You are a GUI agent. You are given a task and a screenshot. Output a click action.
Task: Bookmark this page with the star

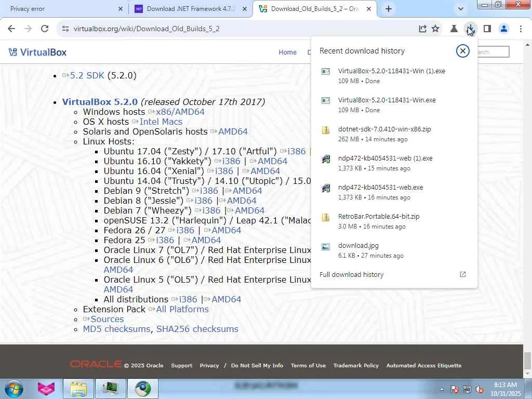pos(435,29)
